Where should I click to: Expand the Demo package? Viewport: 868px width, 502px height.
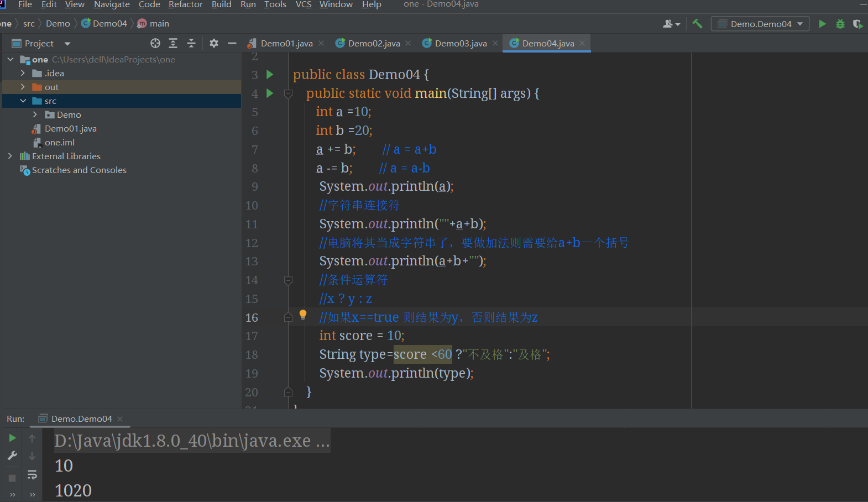(35, 114)
